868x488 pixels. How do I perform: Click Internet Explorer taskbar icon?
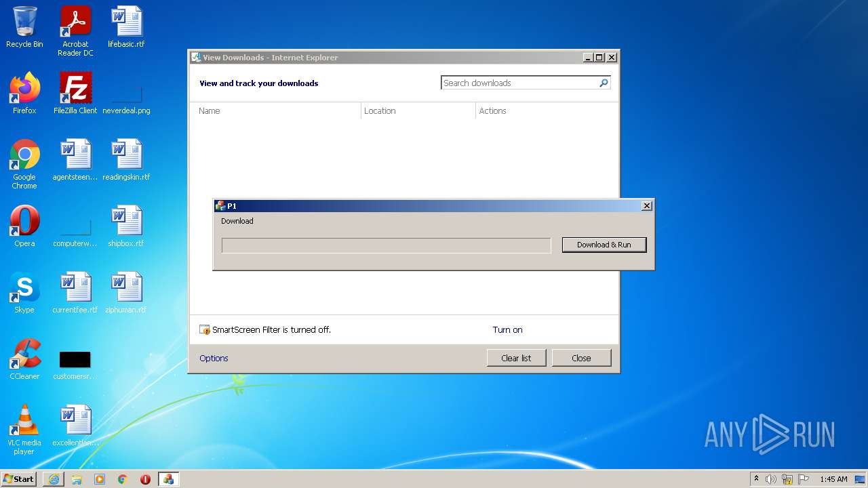[x=54, y=479]
